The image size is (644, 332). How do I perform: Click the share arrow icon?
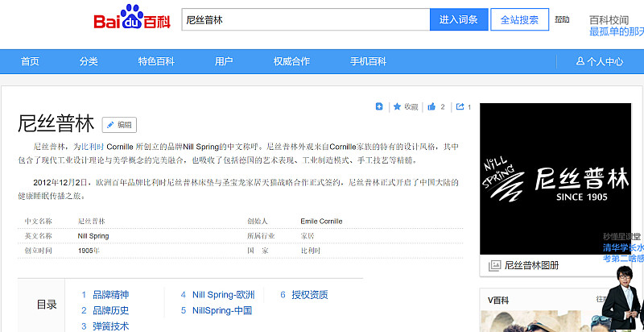tap(460, 106)
